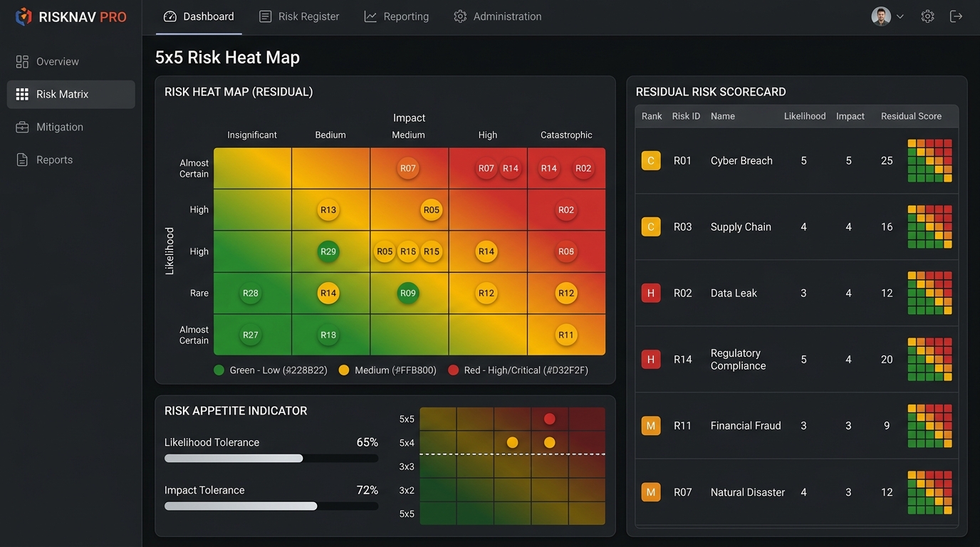This screenshot has height=547, width=980.
Task: Open settings via the gear icon
Action: (x=927, y=16)
